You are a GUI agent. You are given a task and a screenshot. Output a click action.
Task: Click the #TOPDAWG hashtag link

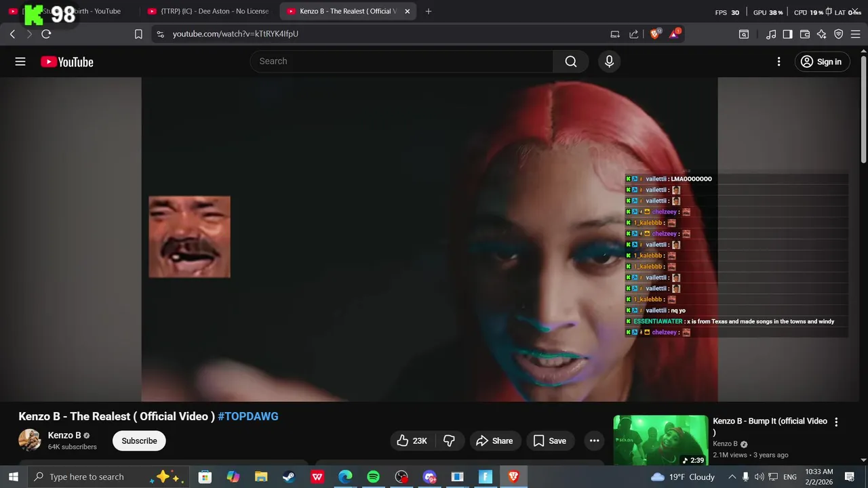248,416
